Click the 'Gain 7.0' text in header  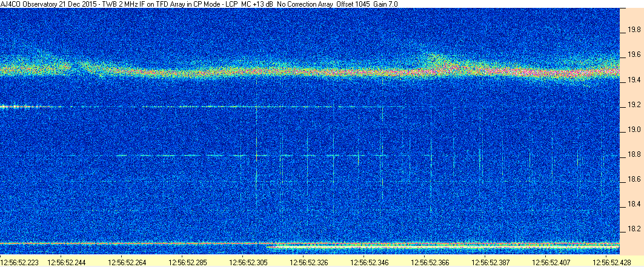pos(385,4)
